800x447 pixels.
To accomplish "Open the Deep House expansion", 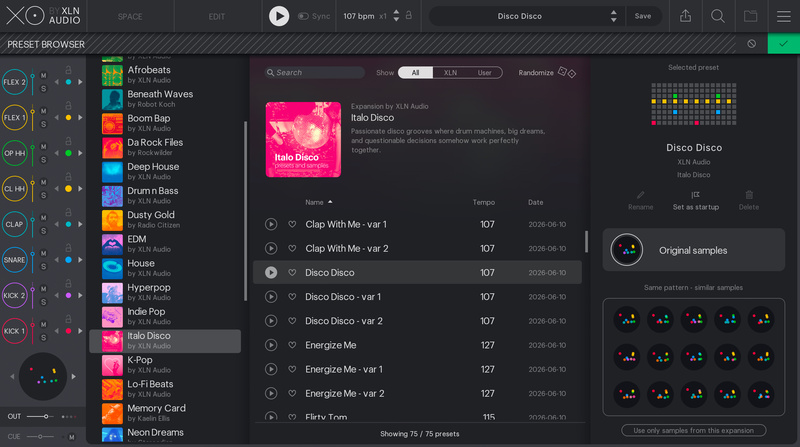I will 166,171.
